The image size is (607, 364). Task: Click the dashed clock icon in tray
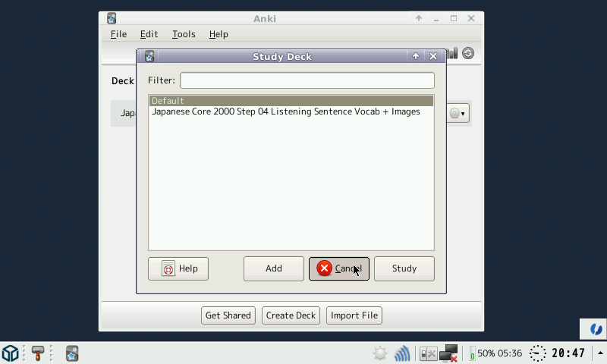[x=538, y=353]
